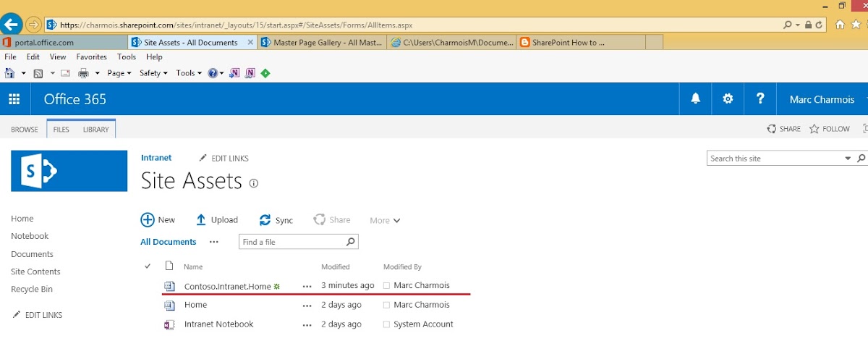Click the Home file type icon
868x349 pixels.
[169, 306]
